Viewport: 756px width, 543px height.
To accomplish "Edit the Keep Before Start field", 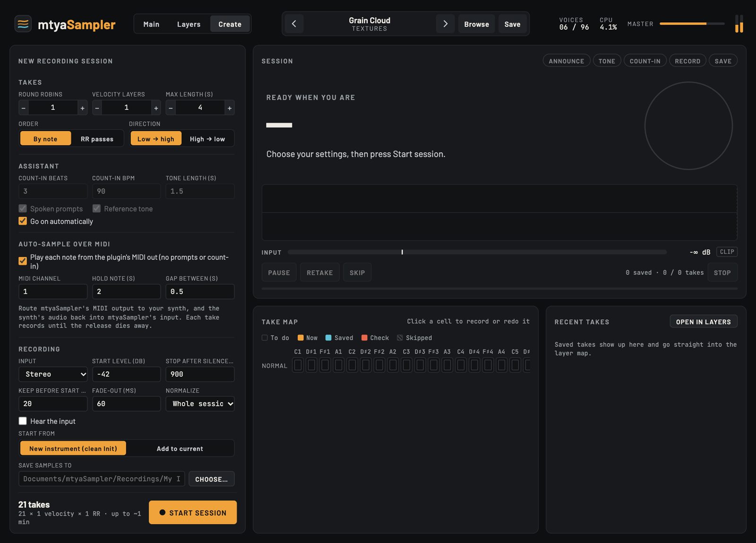I will 53,404.
